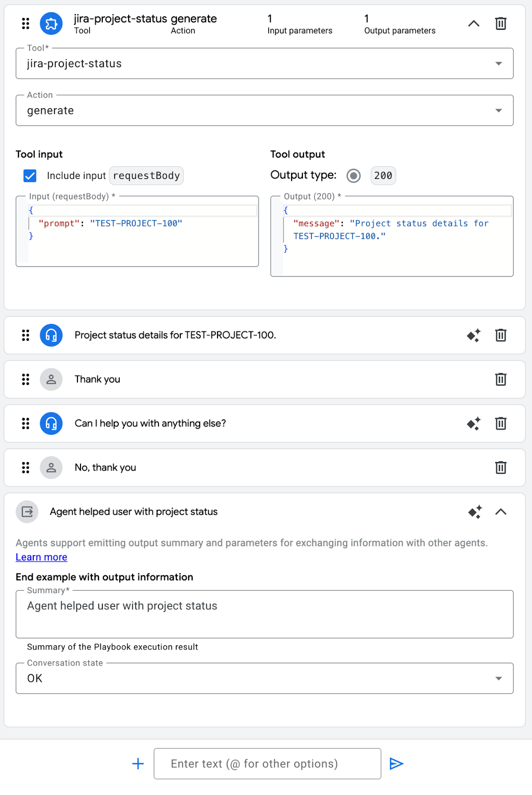Screen dimensions: 532x795
Task: Uncheck the Include input requestBody checkbox
Action: click(x=30, y=175)
